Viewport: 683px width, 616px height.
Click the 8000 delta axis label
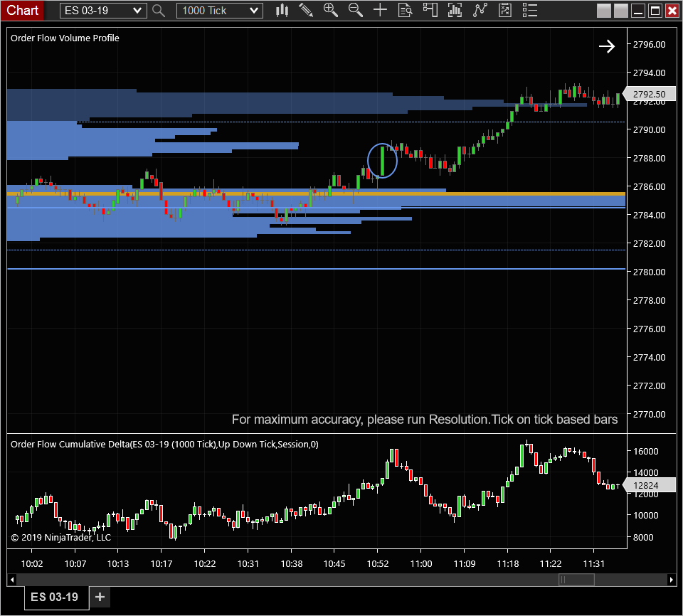(x=643, y=538)
